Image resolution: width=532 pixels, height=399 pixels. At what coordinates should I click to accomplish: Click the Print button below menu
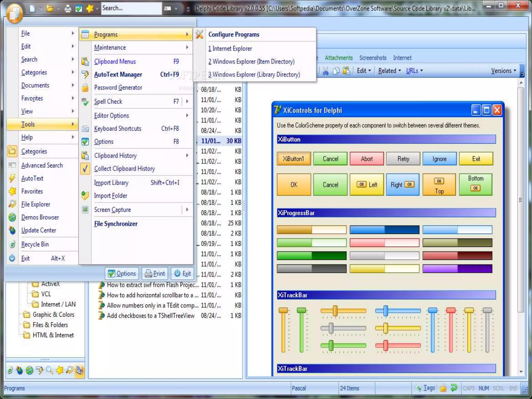[x=155, y=273]
